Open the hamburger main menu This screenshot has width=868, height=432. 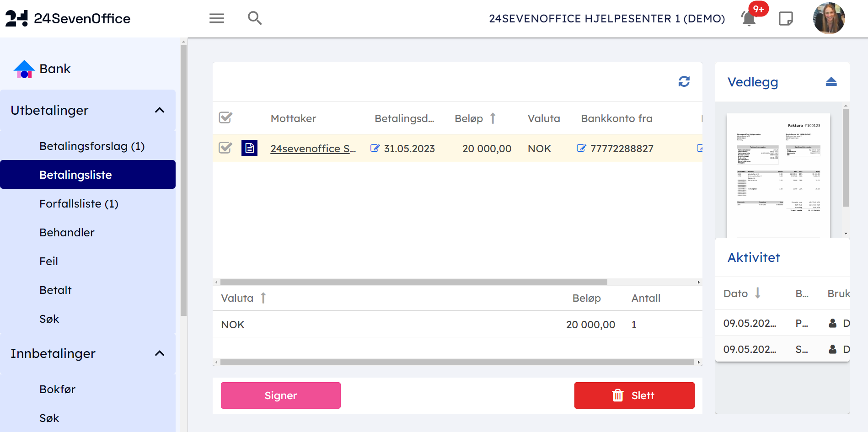coord(216,18)
